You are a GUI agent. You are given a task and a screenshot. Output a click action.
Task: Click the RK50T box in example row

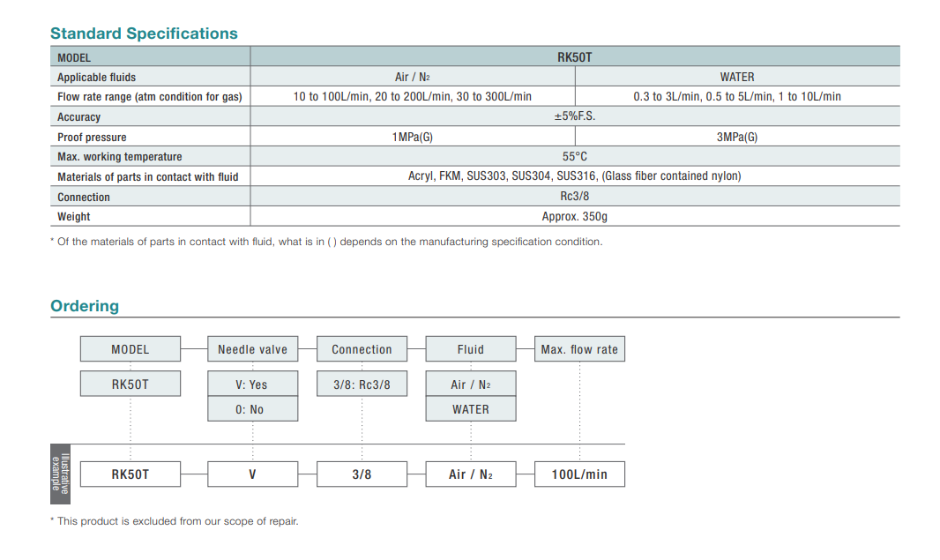pos(131,474)
